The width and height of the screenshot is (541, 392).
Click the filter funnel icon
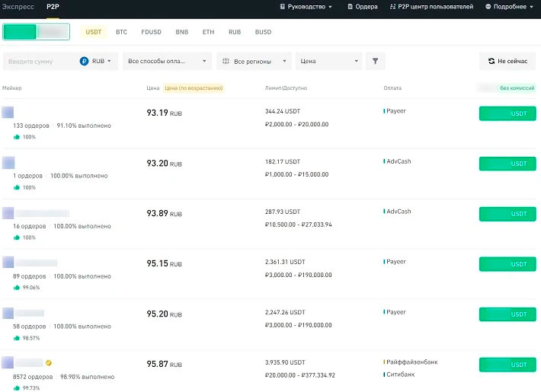click(375, 61)
